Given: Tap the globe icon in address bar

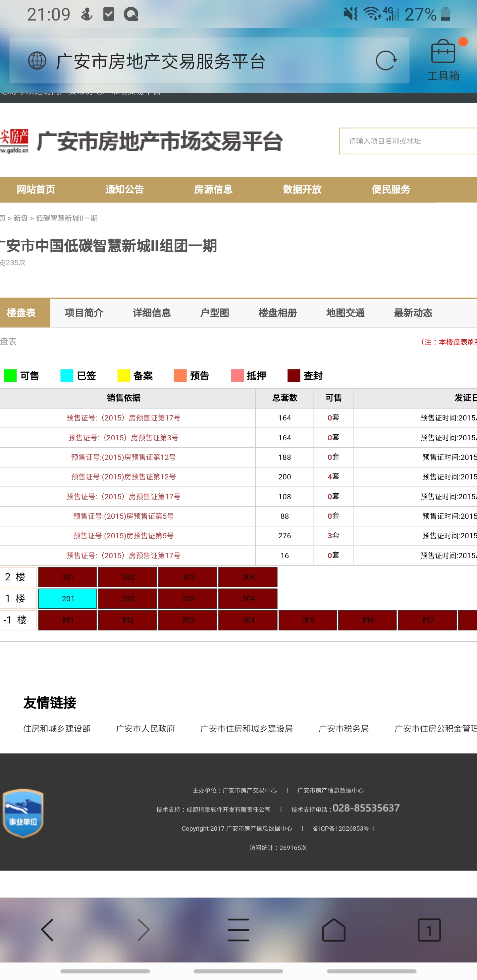Looking at the screenshot, I should pyautogui.click(x=37, y=61).
